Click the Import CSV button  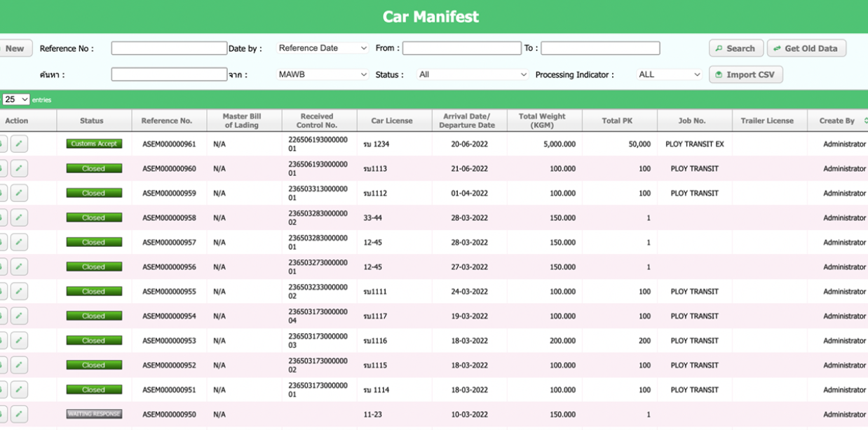[x=745, y=74]
